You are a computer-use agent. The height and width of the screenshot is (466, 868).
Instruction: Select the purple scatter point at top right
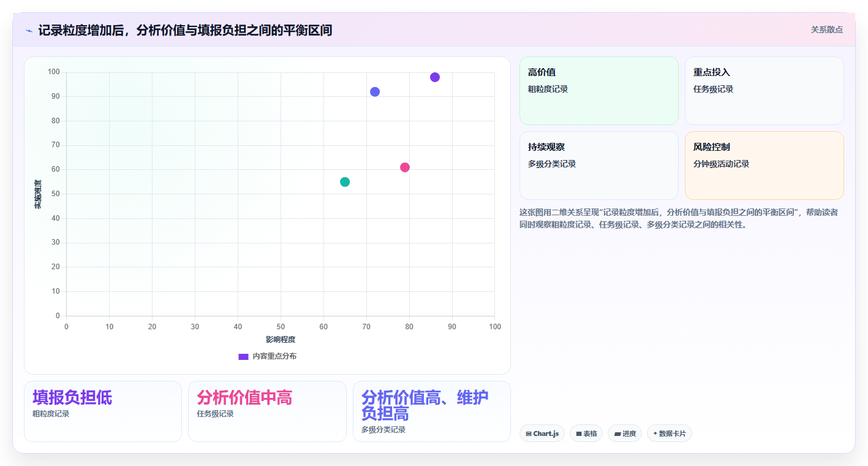pos(435,77)
